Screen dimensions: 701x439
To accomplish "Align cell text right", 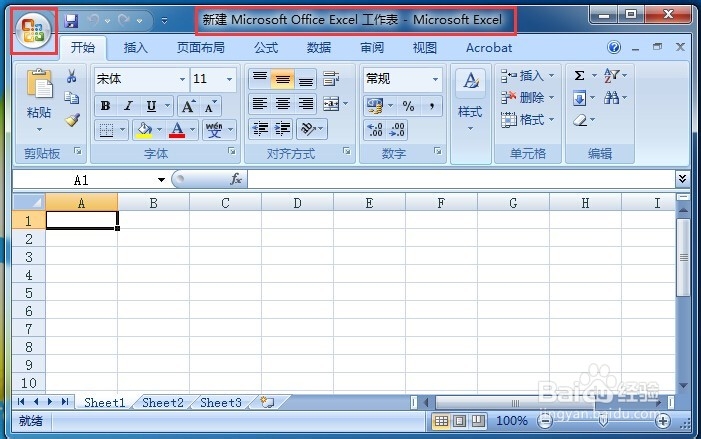I will (x=306, y=104).
